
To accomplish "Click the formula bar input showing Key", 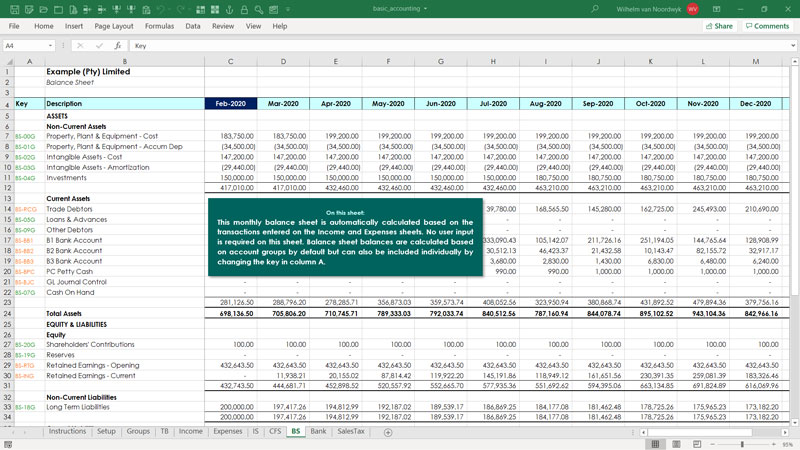I will 459,45.
